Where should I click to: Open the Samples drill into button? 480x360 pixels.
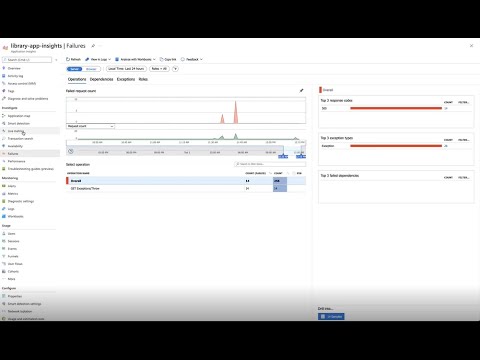click(331, 317)
